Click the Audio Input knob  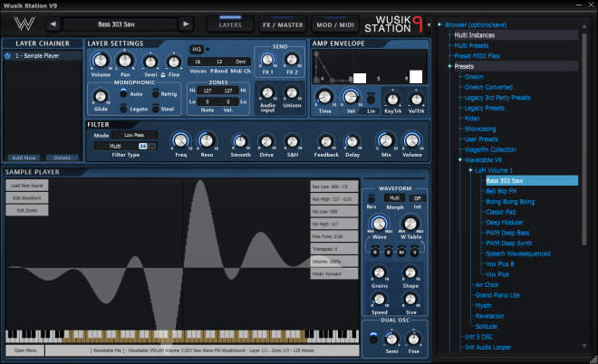[267, 93]
